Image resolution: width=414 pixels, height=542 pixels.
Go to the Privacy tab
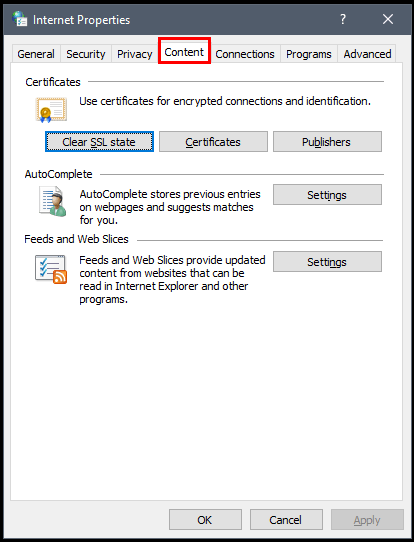tap(134, 54)
